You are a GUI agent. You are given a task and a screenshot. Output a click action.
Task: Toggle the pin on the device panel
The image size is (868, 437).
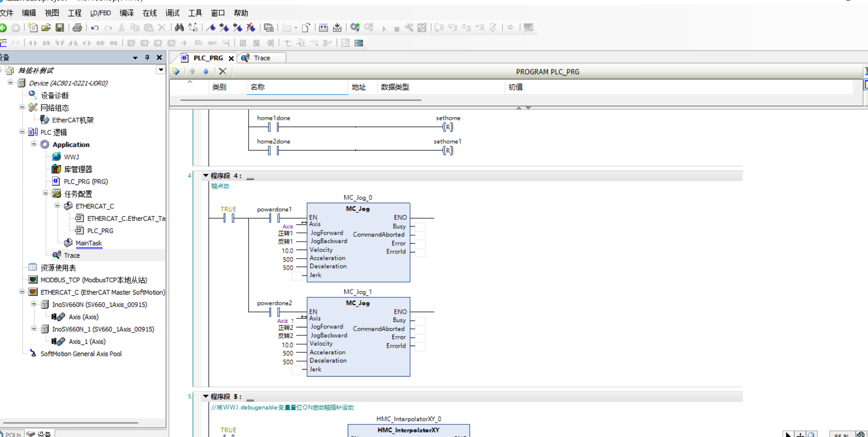tap(147, 57)
